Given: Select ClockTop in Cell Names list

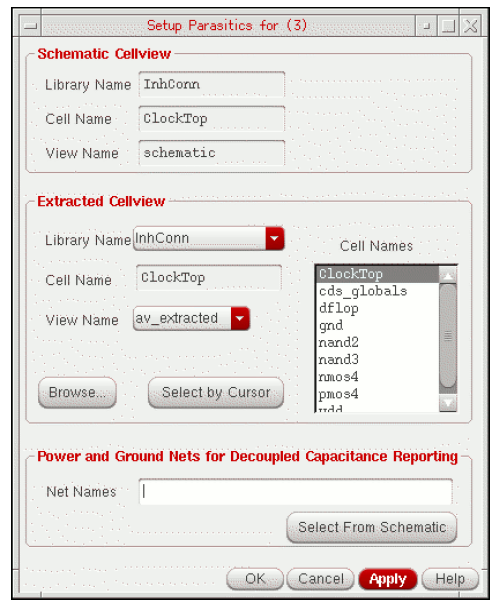Looking at the screenshot, I should (x=377, y=274).
